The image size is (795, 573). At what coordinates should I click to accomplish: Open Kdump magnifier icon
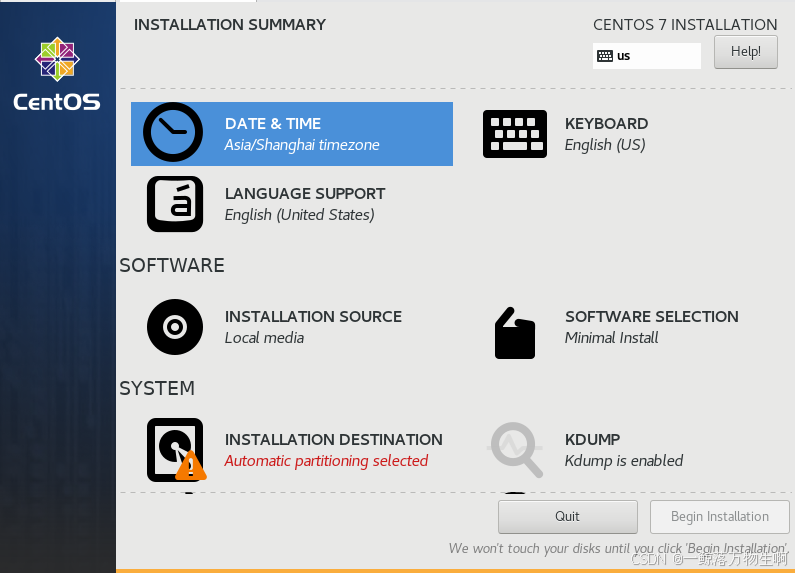(515, 450)
